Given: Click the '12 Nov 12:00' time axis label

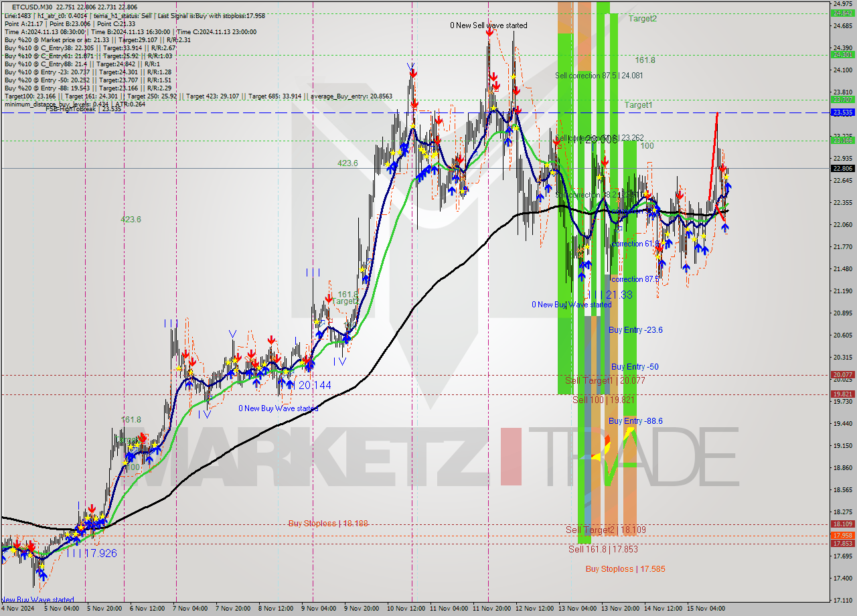Looking at the screenshot, I should point(534,609).
